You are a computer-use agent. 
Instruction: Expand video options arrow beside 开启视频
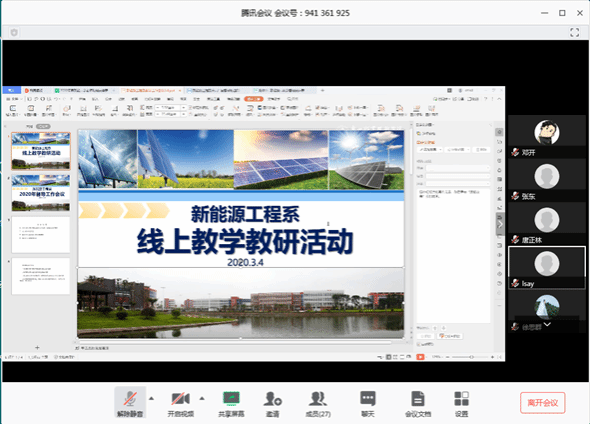(202, 398)
